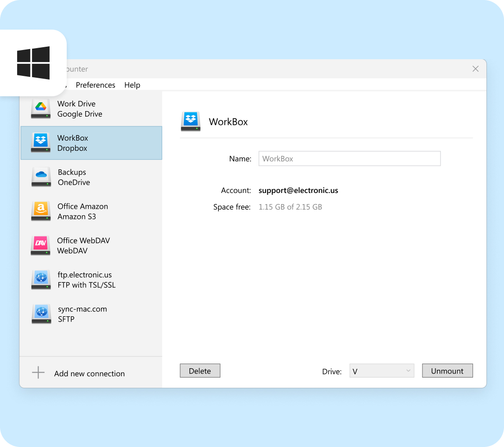The width and height of the screenshot is (504, 447).
Task: Click the Dropbox drive icon in sidebar
Action: 41,143
